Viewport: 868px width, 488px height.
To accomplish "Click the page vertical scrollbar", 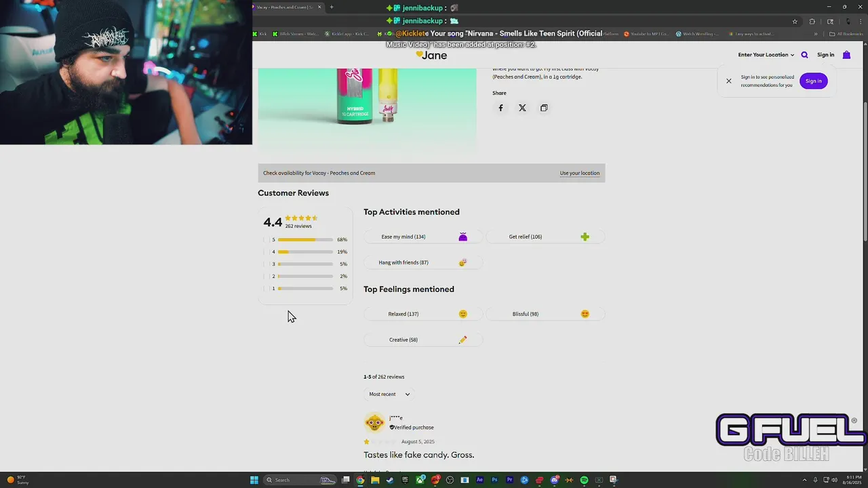I will (x=865, y=171).
